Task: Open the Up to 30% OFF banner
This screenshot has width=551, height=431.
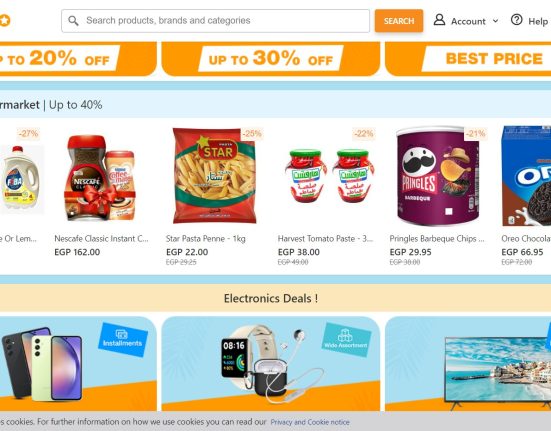Action: 271,59
